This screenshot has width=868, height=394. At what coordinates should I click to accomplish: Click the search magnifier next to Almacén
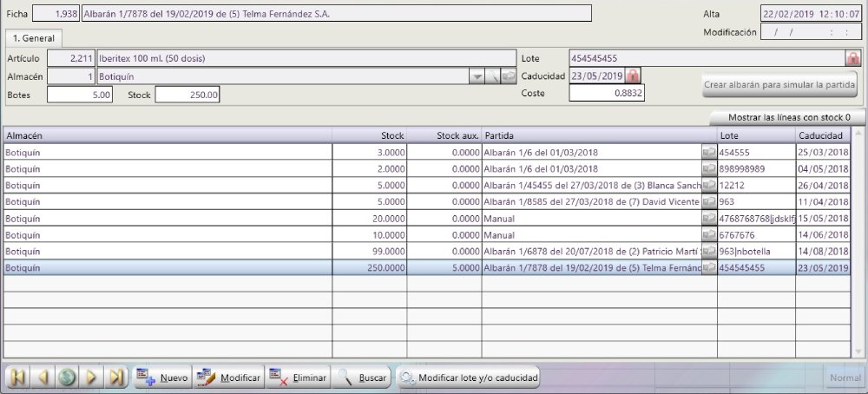pos(493,76)
